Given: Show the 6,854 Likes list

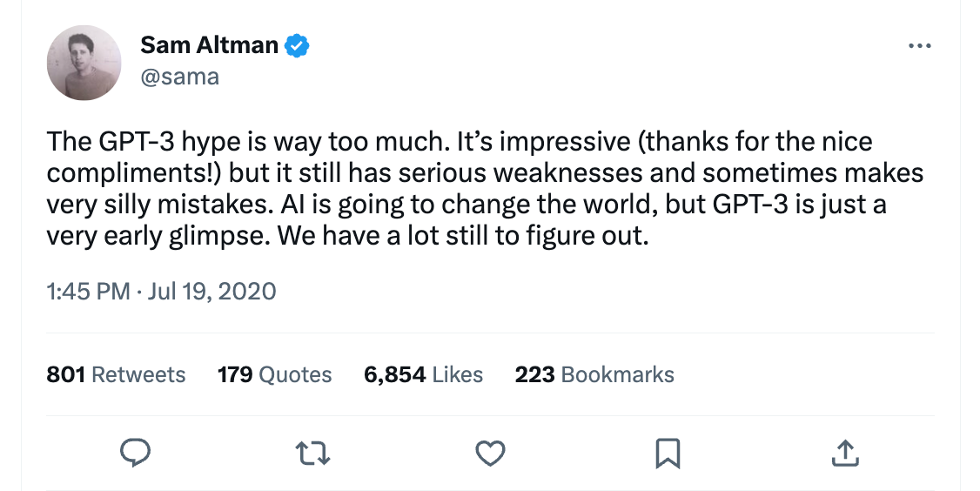Looking at the screenshot, I should [x=423, y=374].
